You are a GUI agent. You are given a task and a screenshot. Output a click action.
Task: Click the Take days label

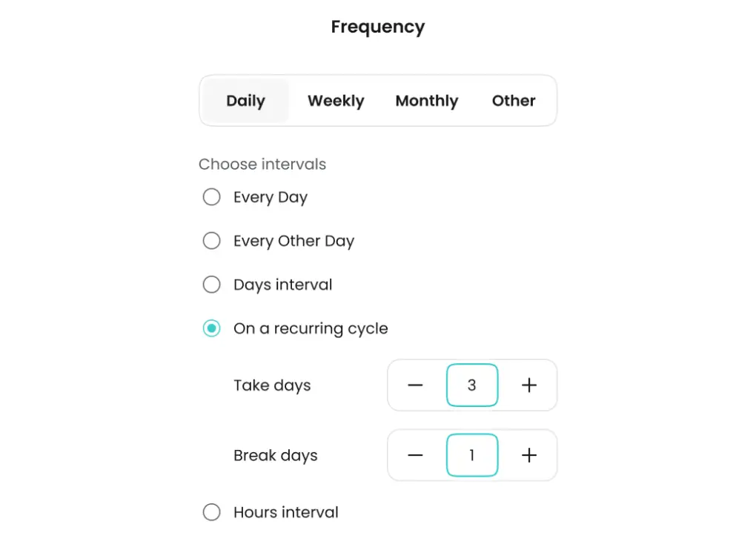click(x=272, y=385)
